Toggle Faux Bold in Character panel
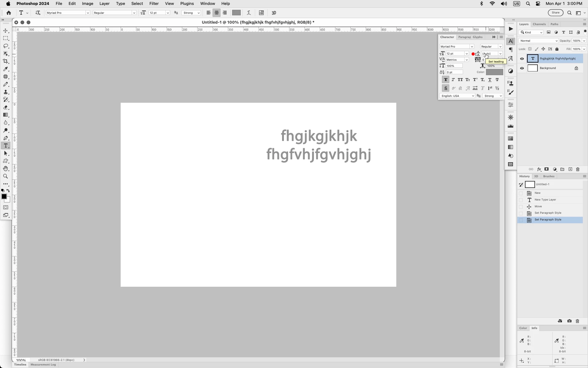This screenshot has width=588, height=368. click(x=446, y=80)
